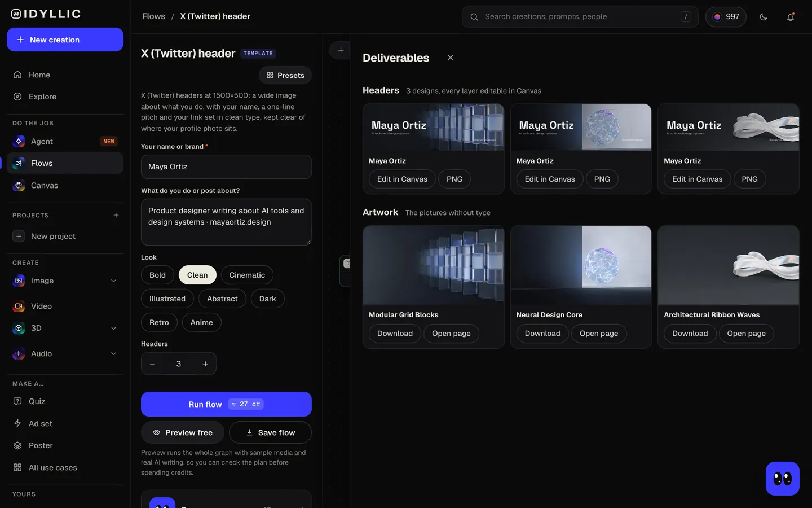This screenshot has height=508, width=812.
Task: Click the search creations field
Action: click(x=580, y=17)
